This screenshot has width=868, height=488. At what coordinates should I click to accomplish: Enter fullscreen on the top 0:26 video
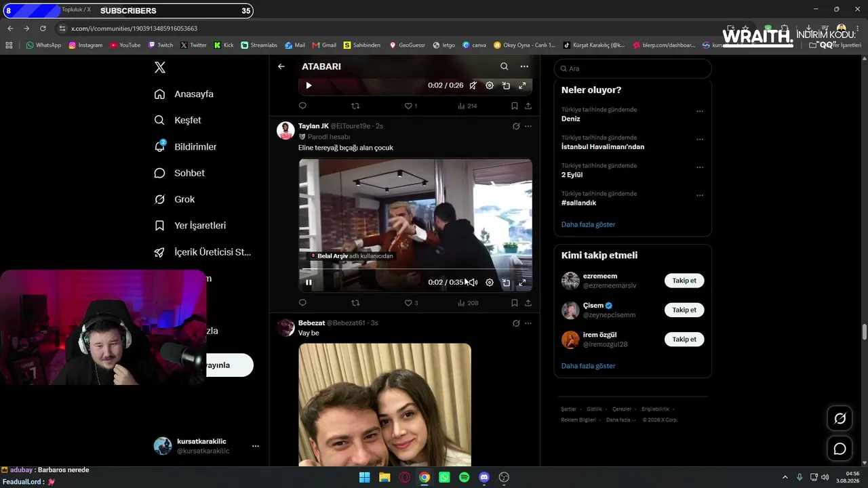tap(522, 85)
